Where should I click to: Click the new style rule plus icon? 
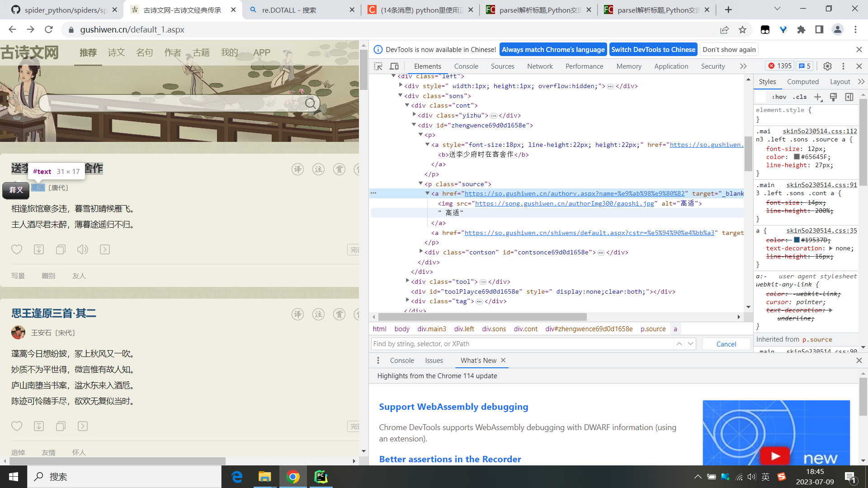pyautogui.click(x=818, y=97)
